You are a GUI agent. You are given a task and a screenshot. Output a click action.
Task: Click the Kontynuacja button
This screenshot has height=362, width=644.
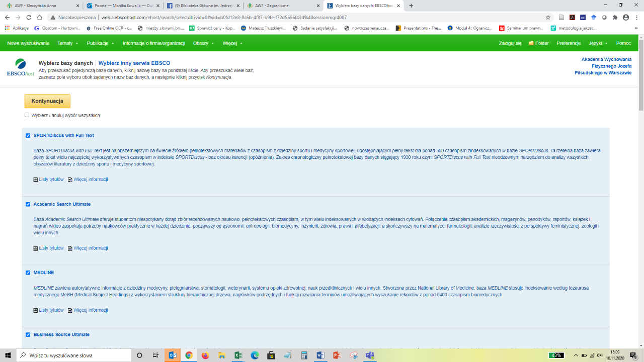(47, 101)
